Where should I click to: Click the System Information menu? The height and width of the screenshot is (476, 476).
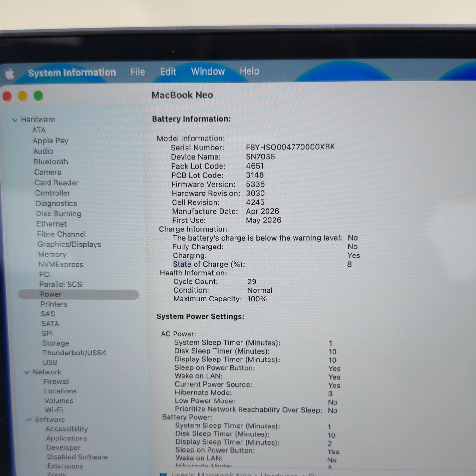click(x=72, y=73)
